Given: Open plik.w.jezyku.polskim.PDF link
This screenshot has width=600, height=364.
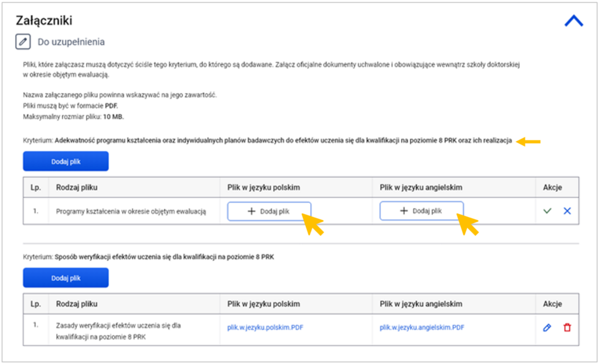Looking at the screenshot, I should 265,327.
